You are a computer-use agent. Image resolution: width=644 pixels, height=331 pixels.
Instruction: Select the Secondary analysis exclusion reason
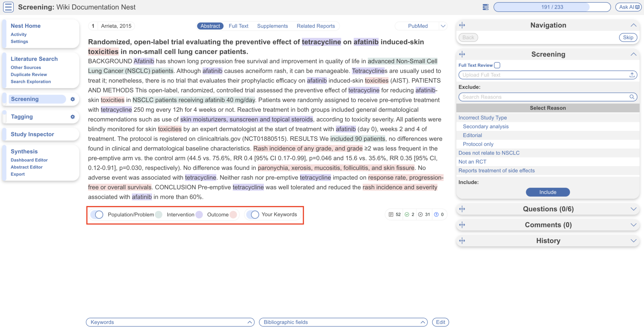tap(485, 126)
